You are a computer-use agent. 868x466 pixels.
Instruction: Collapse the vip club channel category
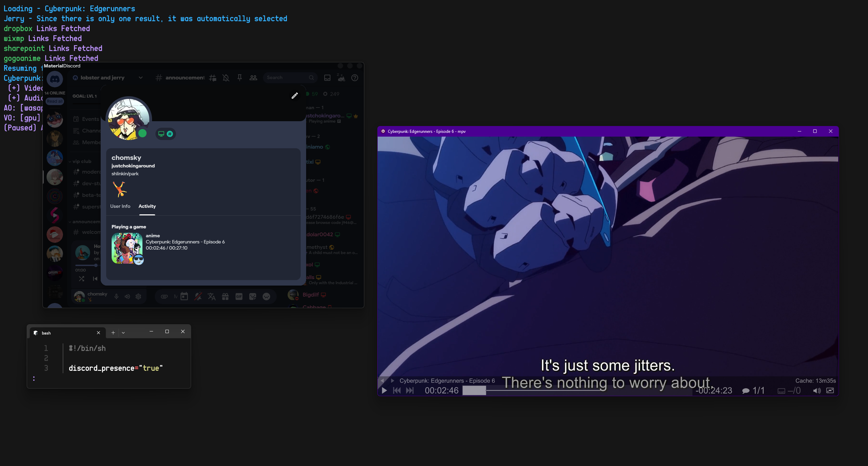tap(81, 161)
